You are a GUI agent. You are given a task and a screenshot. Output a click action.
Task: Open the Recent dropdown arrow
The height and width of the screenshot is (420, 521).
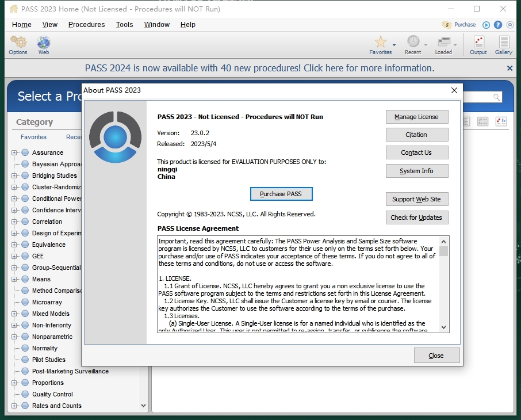click(x=426, y=45)
